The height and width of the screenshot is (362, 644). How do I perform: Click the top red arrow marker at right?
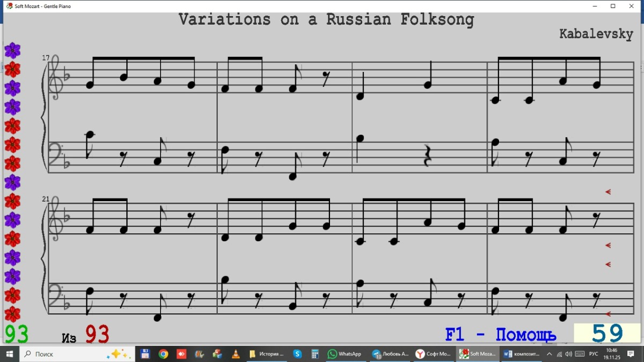(x=608, y=191)
